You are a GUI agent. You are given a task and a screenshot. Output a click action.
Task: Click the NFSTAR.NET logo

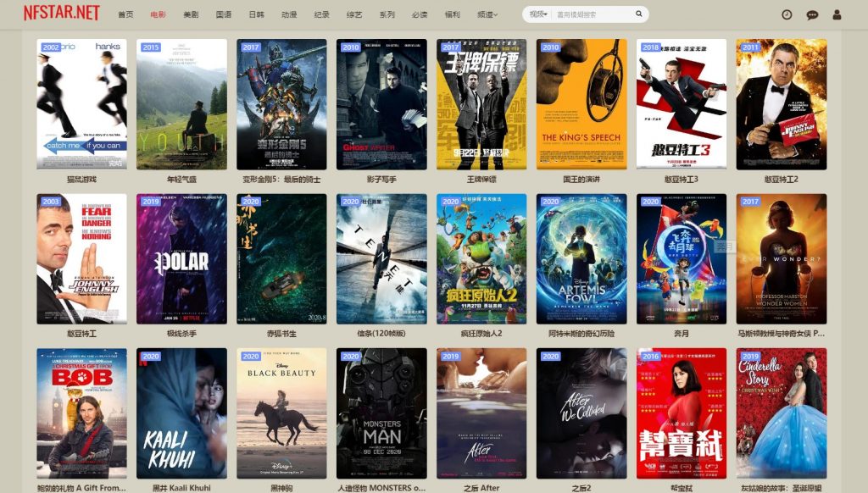coord(61,14)
